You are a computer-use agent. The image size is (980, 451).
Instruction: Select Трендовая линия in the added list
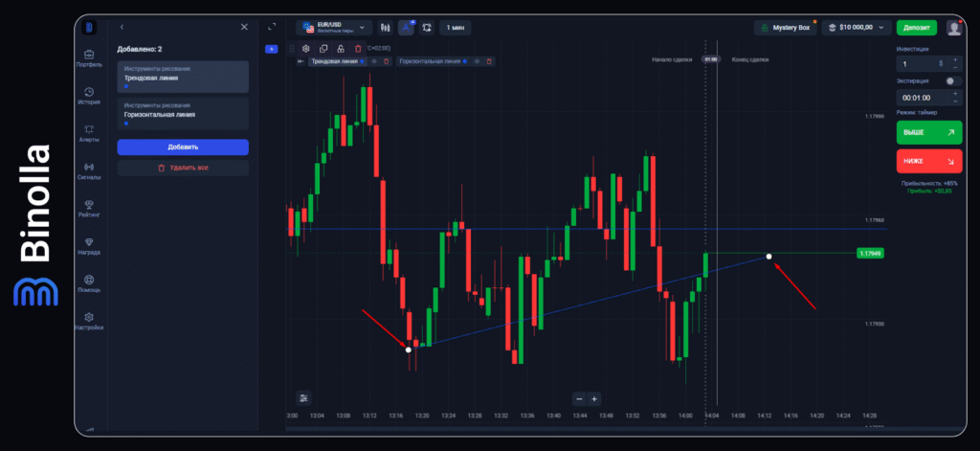click(182, 77)
